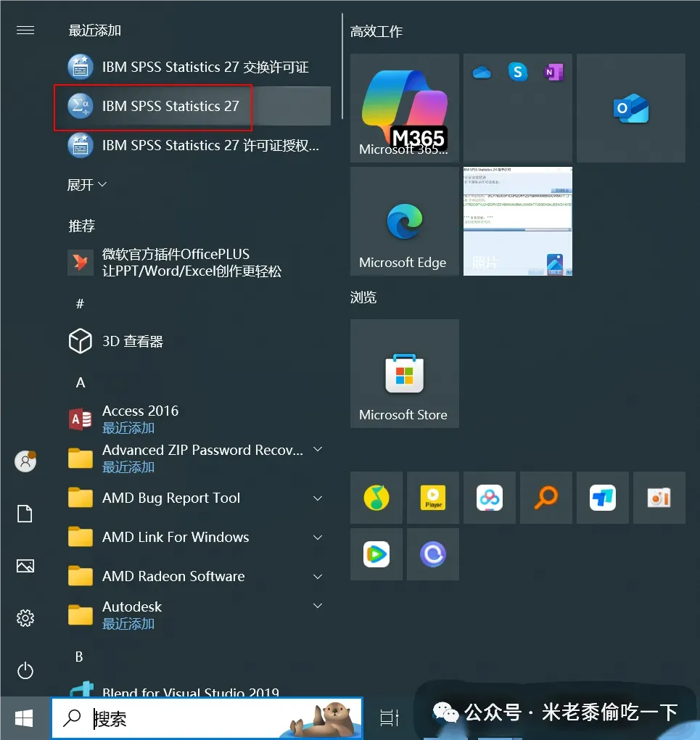The width and height of the screenshot is (700, 740).
Task: Open the QQ Music tile
Action: click(376, 498)
